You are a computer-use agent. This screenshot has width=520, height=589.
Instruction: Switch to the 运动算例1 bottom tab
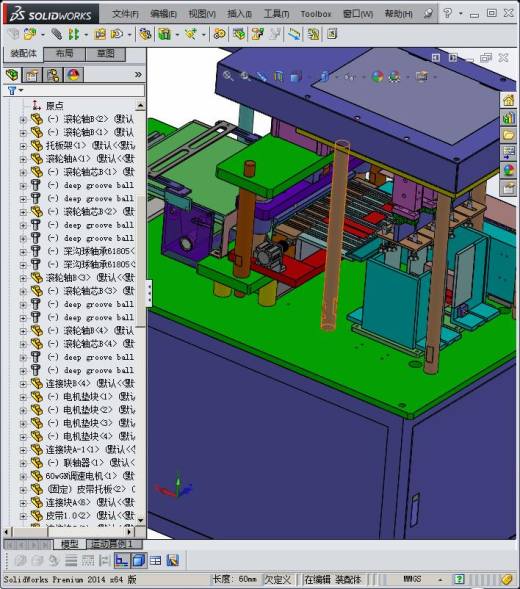point(115,544)
